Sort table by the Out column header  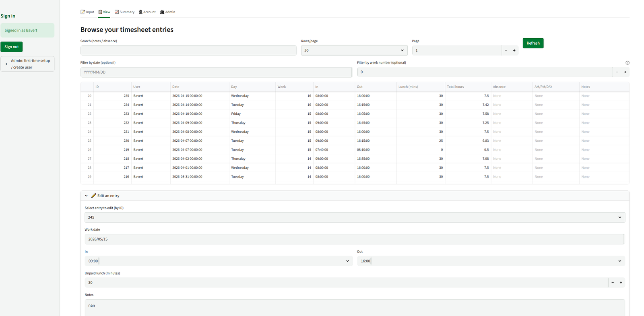click(x=376, y=87)
